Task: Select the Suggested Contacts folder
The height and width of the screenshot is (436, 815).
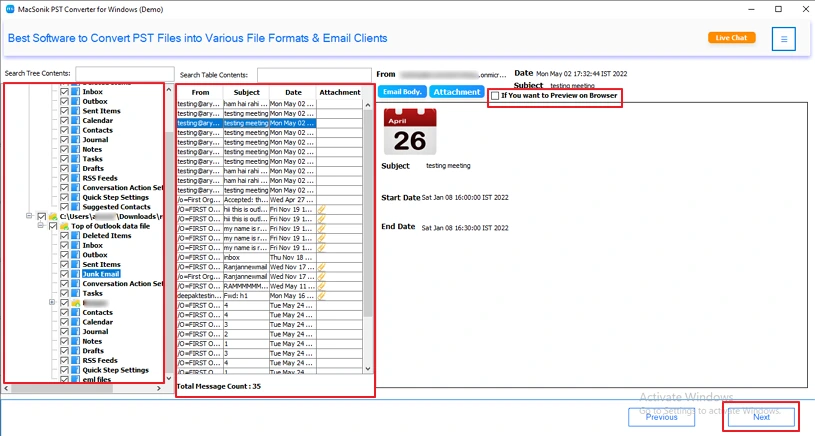Action: coord(116,207)
